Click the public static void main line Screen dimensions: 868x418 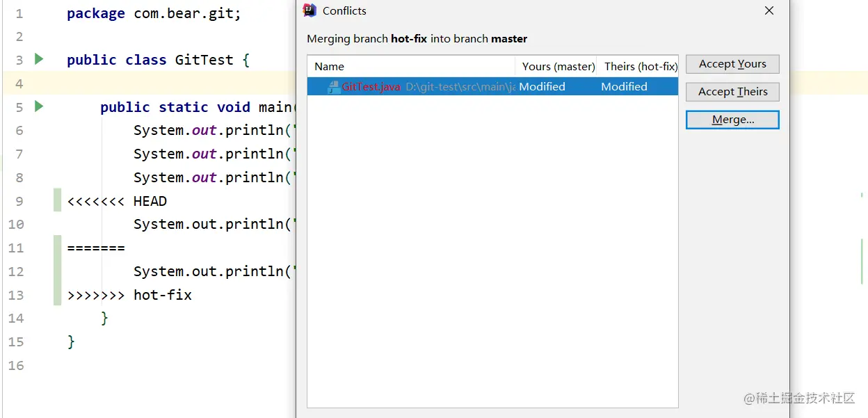click(x=198, y=107)
